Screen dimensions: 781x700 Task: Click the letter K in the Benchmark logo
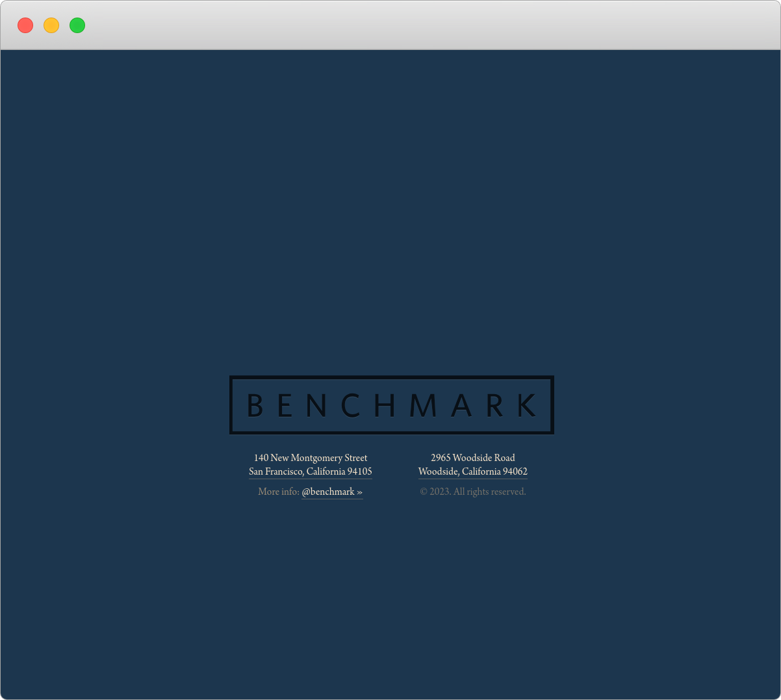pos(527,405)
